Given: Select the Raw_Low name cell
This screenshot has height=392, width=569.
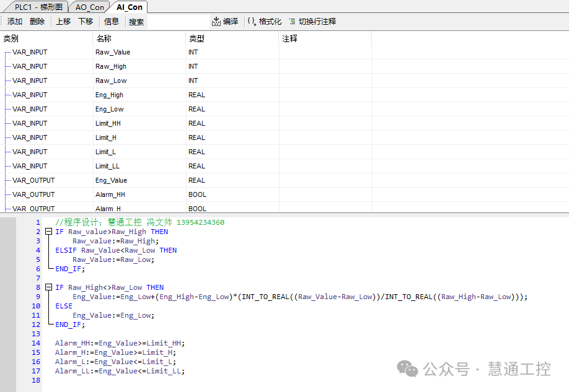Looking at the screenshot, I should tap(139, 81).
